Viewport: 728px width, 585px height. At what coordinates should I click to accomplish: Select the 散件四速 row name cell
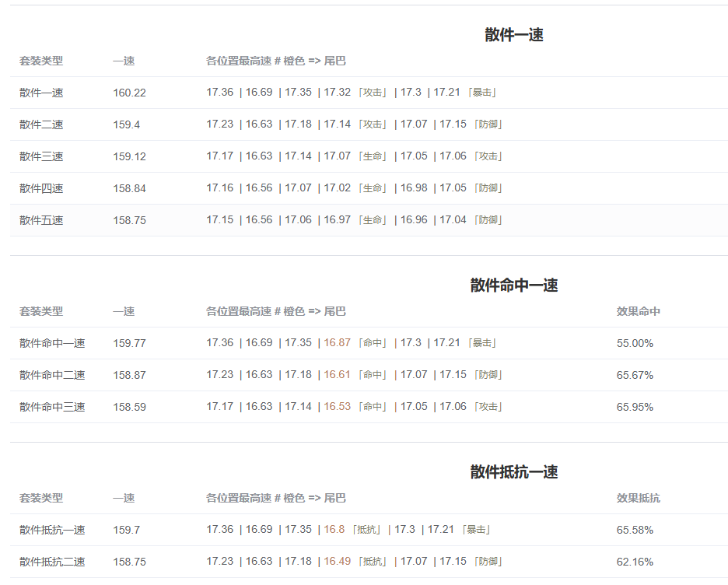click(x=41, y=188)
